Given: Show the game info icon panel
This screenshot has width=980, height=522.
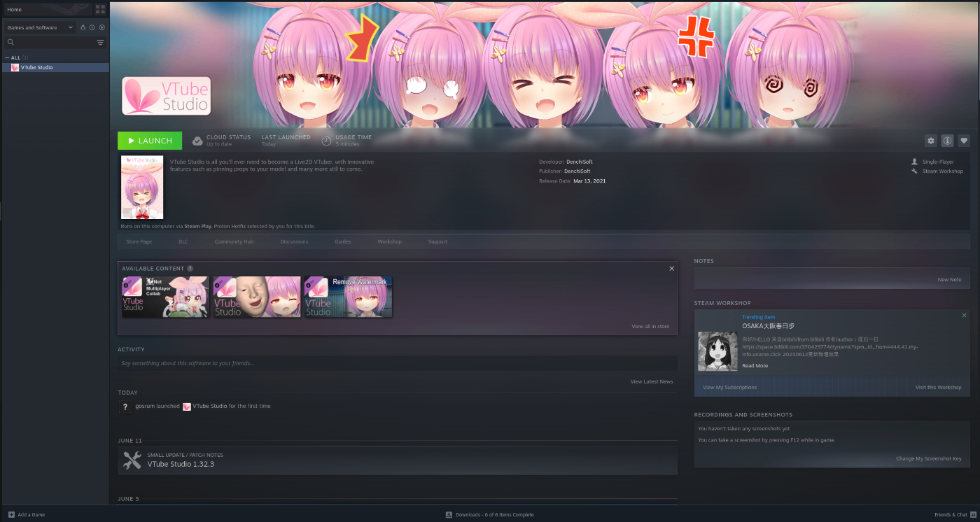Looking at the screenshot, I should pos(947,141).
